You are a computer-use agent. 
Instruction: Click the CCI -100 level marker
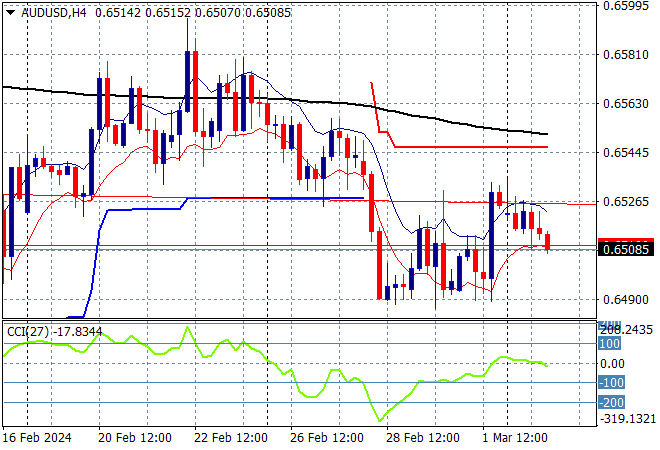609,382
